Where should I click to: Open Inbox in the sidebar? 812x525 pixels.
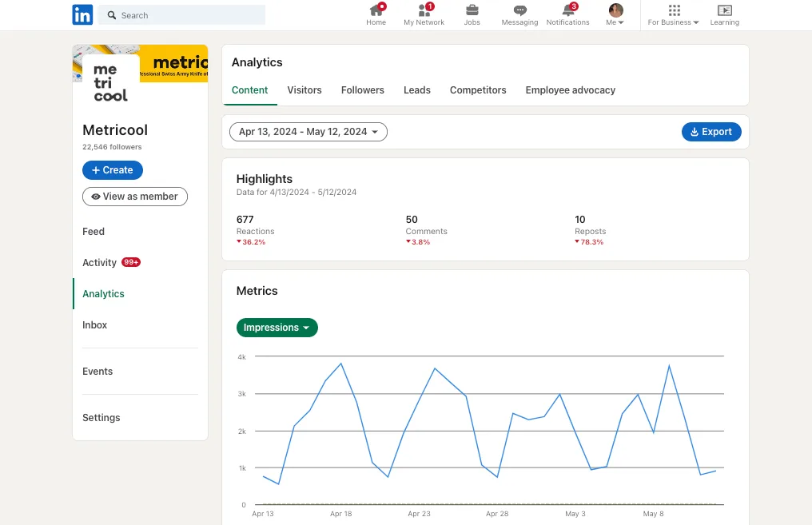tap(95, 324)
